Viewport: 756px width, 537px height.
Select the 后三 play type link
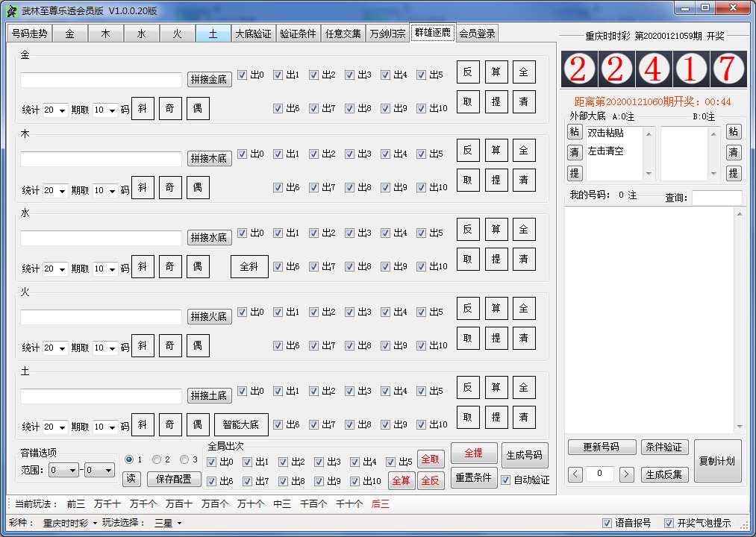tap(380, 503)
